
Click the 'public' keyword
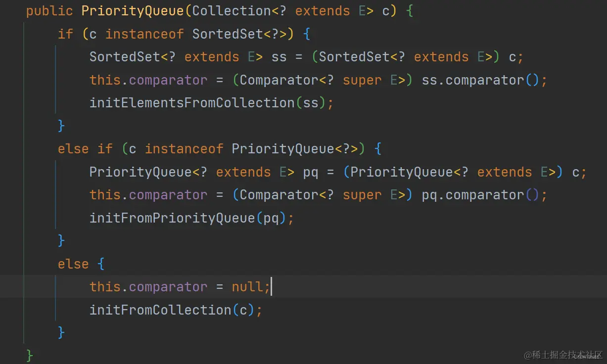point(49,11)
